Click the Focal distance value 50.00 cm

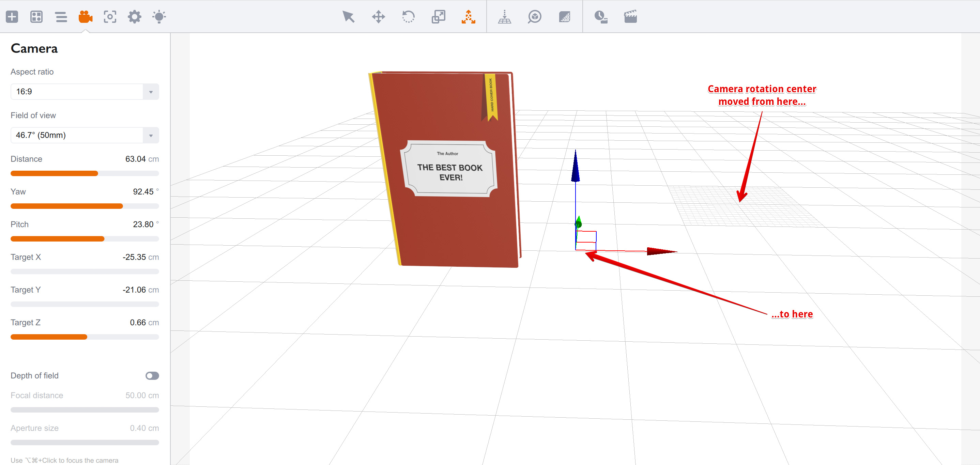tap(142, 396)
